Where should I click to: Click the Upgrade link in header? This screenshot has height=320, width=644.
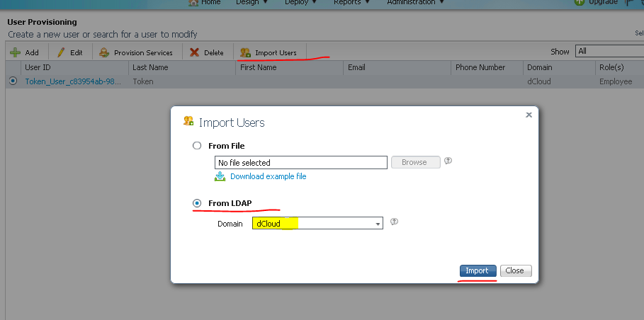click(x=602, y=2)
